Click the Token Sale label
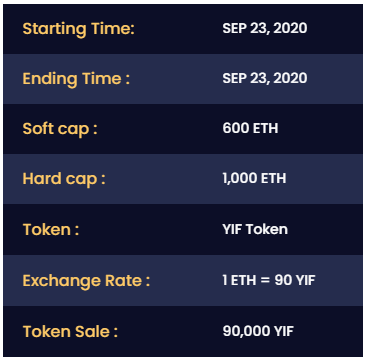Screen dimensions: 368x364 70,332
